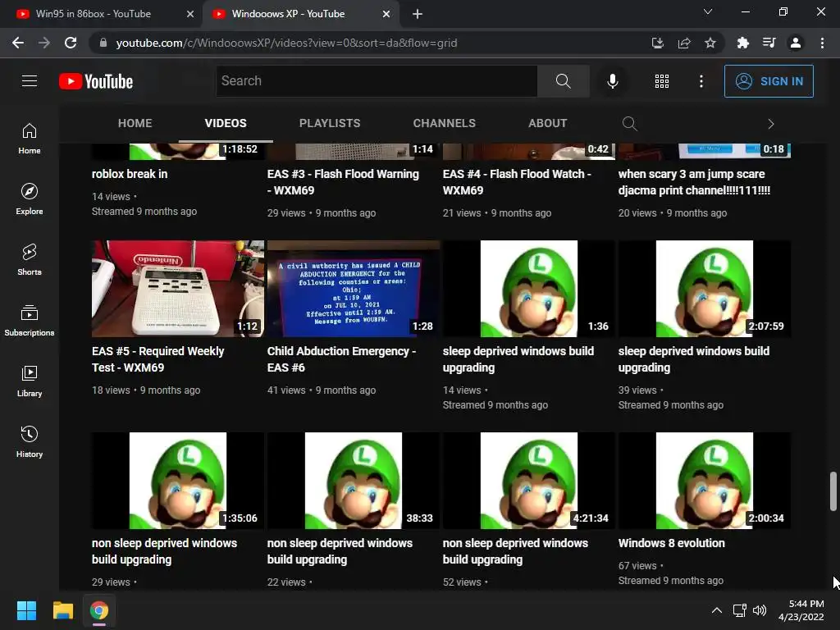The height and width of the screenshot is (630, 840).
Task: Open the channel HOME tab
Action: 135,123
